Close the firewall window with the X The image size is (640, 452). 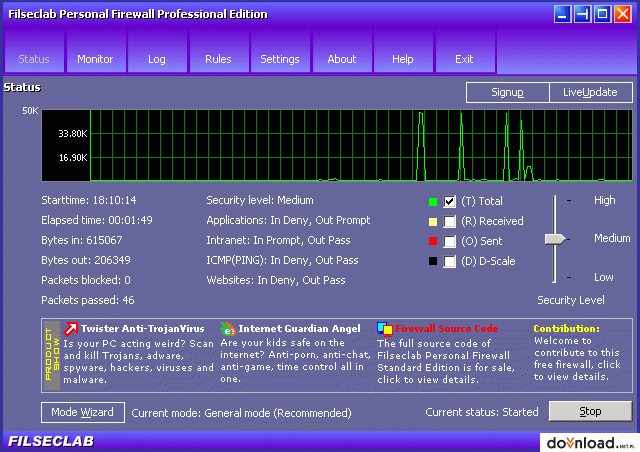pos(623,14)
